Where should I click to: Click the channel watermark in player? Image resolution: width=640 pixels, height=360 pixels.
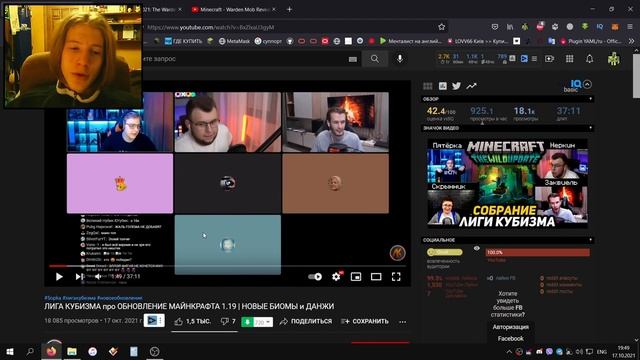(397, 253)
